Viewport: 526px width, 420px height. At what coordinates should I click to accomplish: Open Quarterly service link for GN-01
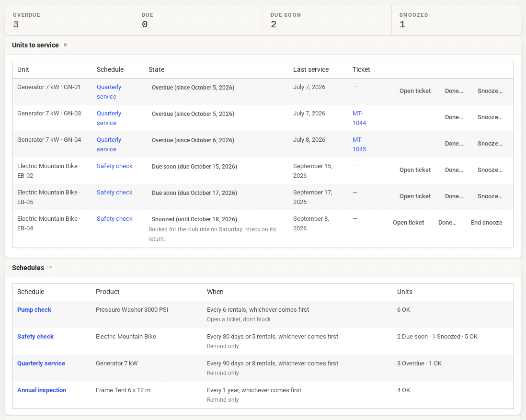[109, 91]
